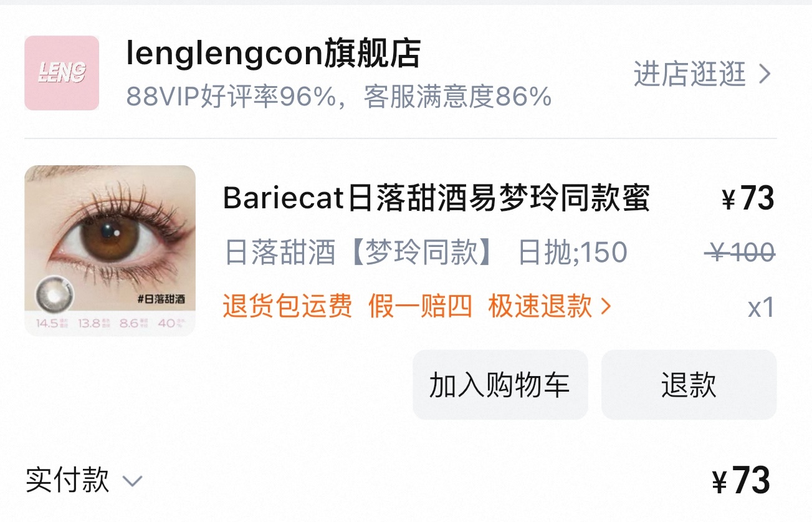
Task: Click the 实付款 label
Action: (x=67, y=480)
